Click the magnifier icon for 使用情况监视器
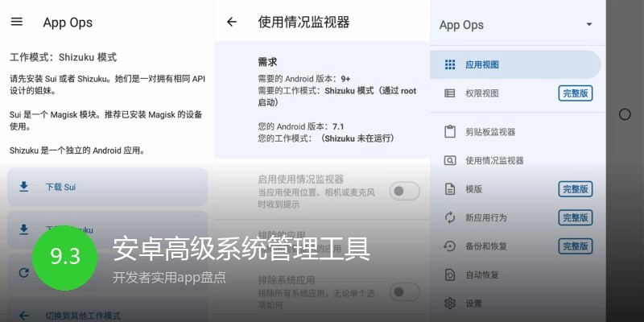 tap(450, 160)
